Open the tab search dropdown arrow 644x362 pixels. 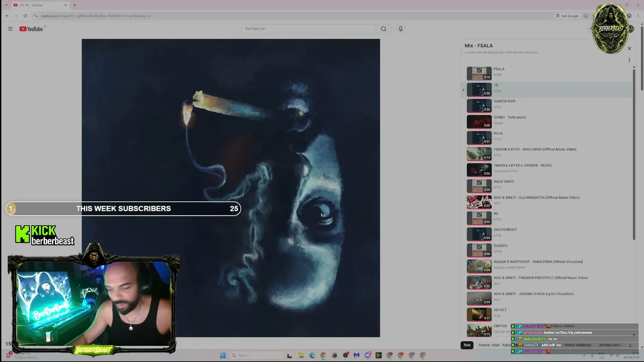7,5
